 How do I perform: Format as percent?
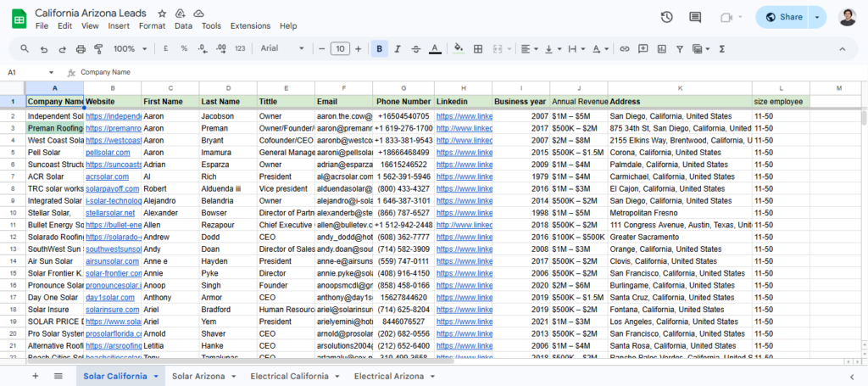coord(184,48)
